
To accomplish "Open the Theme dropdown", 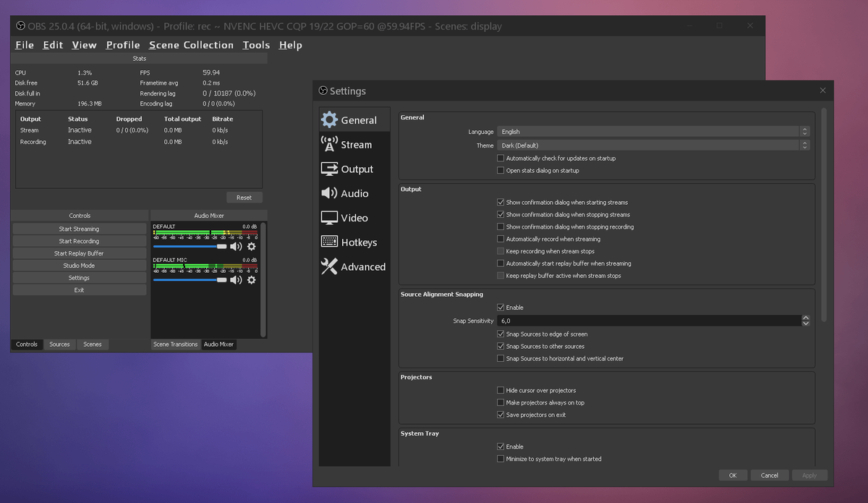I will [x=654, y=145].
